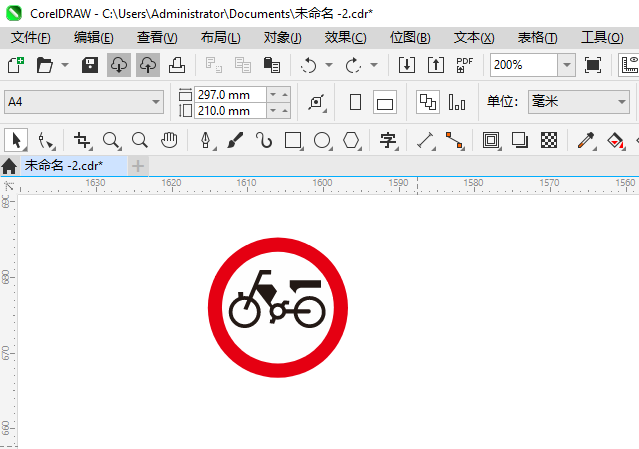Click the cloud upload icon
Screen dimensions: 639x449
pyautogui.click(x=148, y=65)
